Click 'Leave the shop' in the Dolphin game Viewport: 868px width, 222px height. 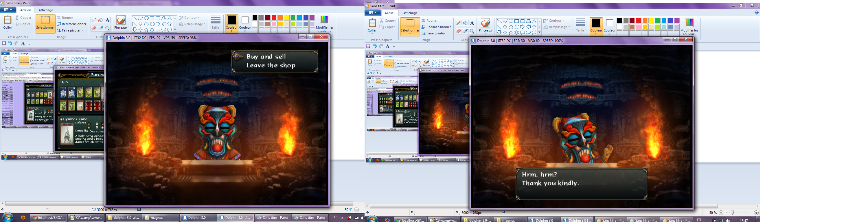[x=271, y=65]
